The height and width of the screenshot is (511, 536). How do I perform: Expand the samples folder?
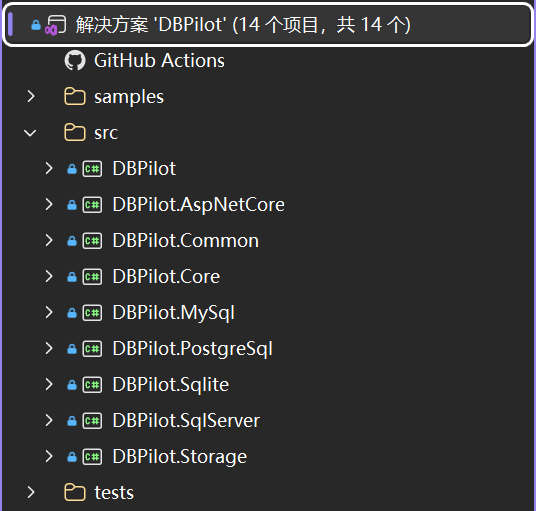[31, 96]
